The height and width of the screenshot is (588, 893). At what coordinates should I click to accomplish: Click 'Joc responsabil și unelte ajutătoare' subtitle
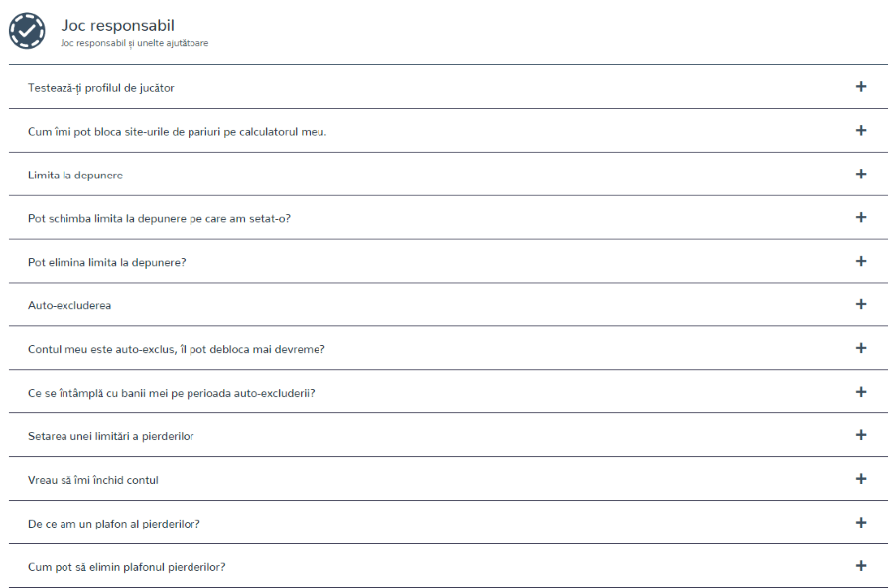134,43
